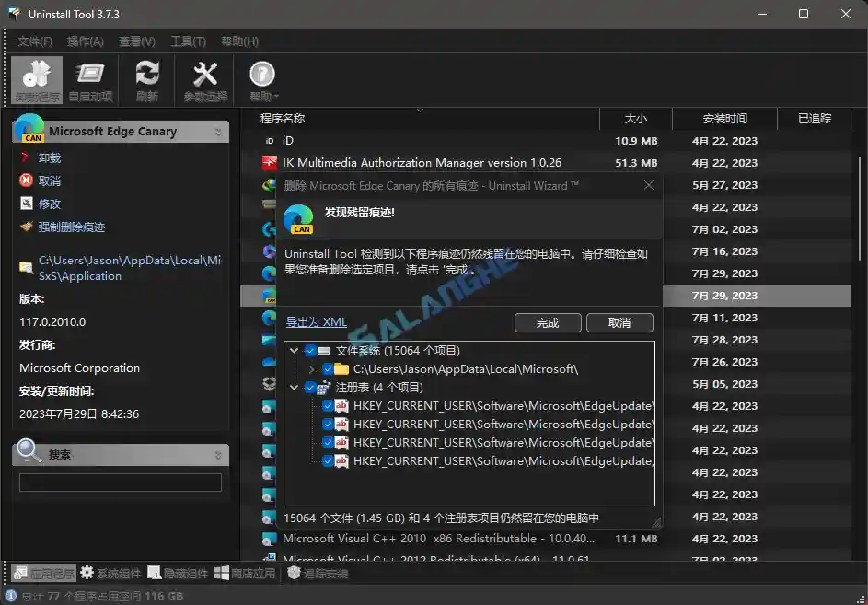The height and width of the screenshot is (605, 868).
Task: Click the red 取消 cancel icon
Action: 23,180
